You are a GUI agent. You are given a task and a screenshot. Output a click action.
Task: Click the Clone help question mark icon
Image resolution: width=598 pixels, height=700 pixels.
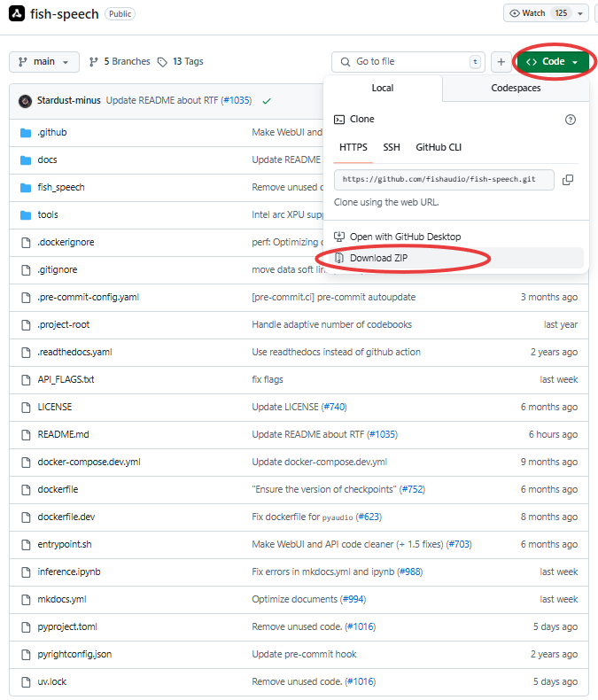point(571,120)
